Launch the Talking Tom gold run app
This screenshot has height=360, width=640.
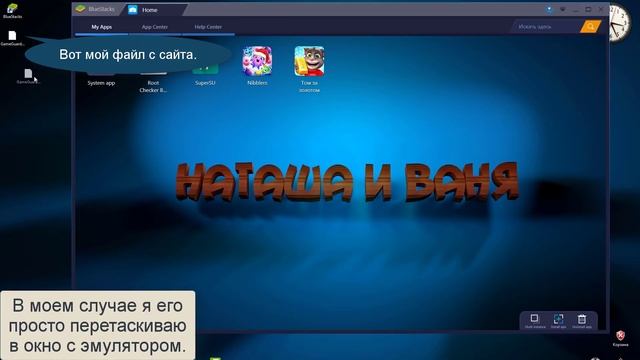click(309, 61)
